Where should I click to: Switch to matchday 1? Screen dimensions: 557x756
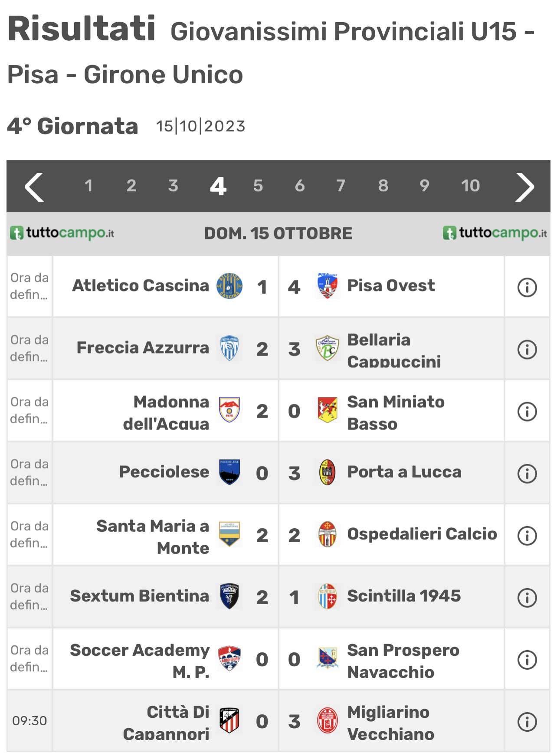(x=88, y=186)
